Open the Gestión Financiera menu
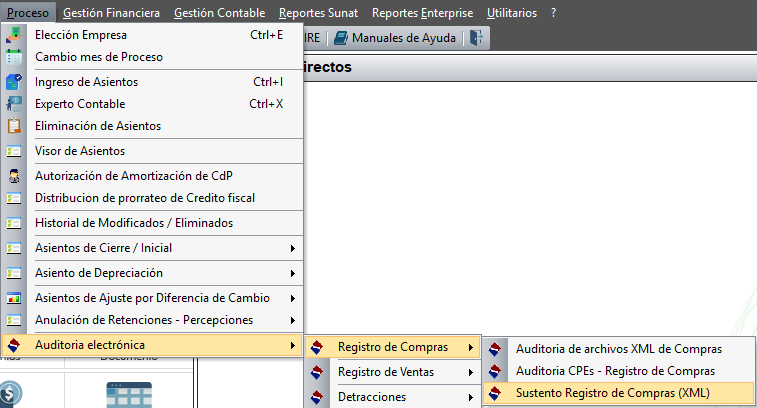The image size is (757, 408). coord(112,13)
